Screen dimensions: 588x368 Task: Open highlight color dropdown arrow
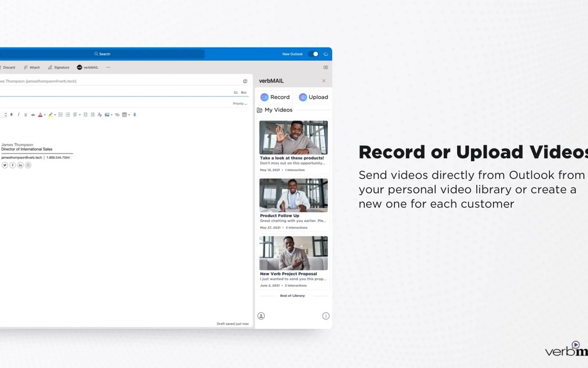click(55, 115)
